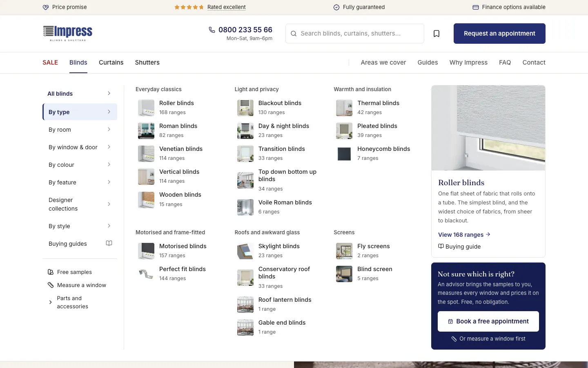Click the Roller blinds thumbnail icon

[146, 108]
